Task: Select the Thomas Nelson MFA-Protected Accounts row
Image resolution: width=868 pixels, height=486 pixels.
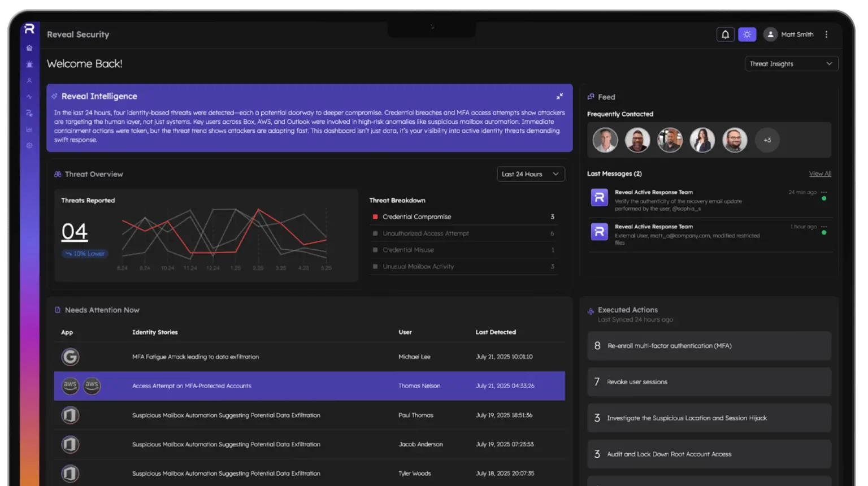Action: (x=309, y=386)
